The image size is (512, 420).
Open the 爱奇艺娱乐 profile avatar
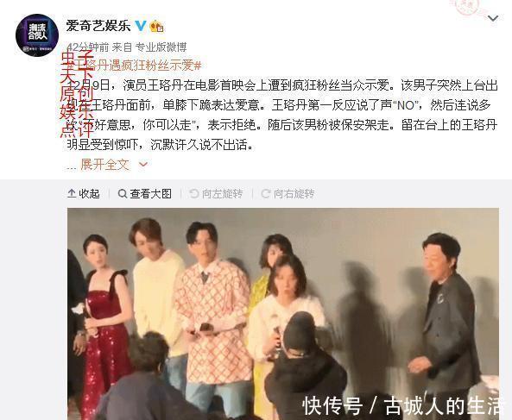37,35
